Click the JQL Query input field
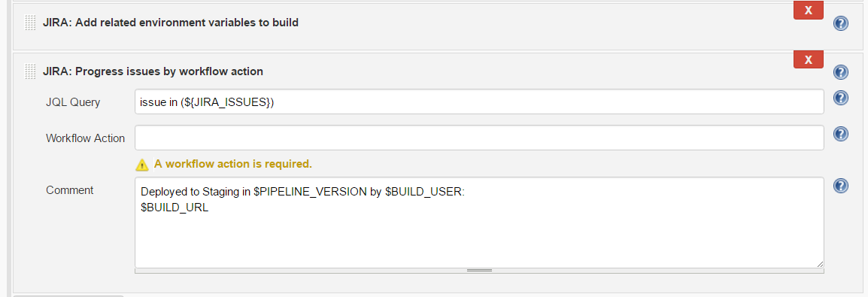This screenshot has width=868, height=297. 479,102
